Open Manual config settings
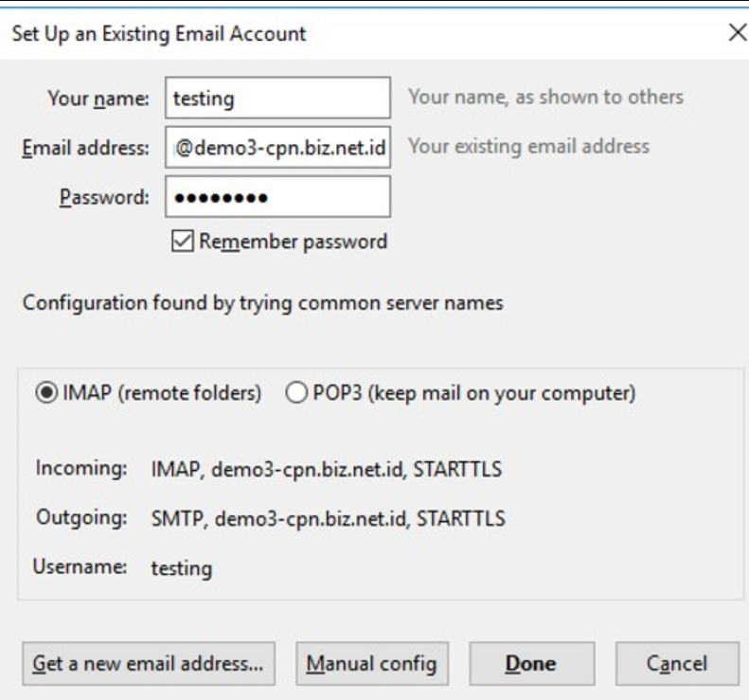The height and width of the screenshot is (700, 749). 371,663
